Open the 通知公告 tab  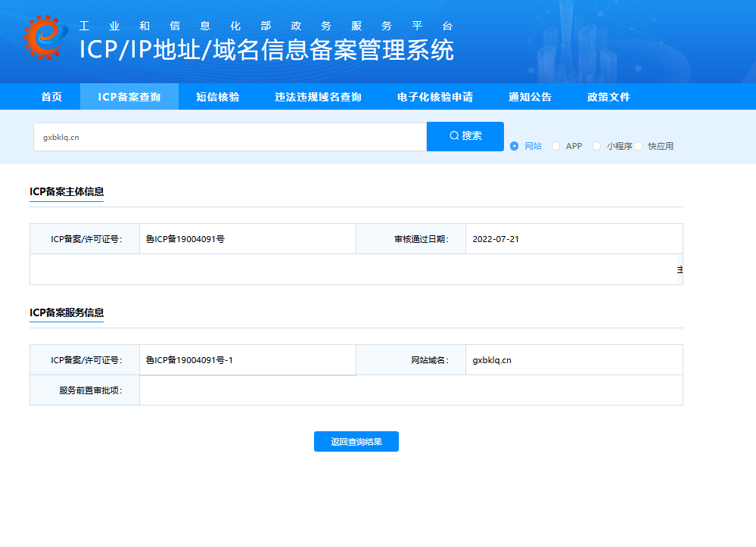pos(530,97)
